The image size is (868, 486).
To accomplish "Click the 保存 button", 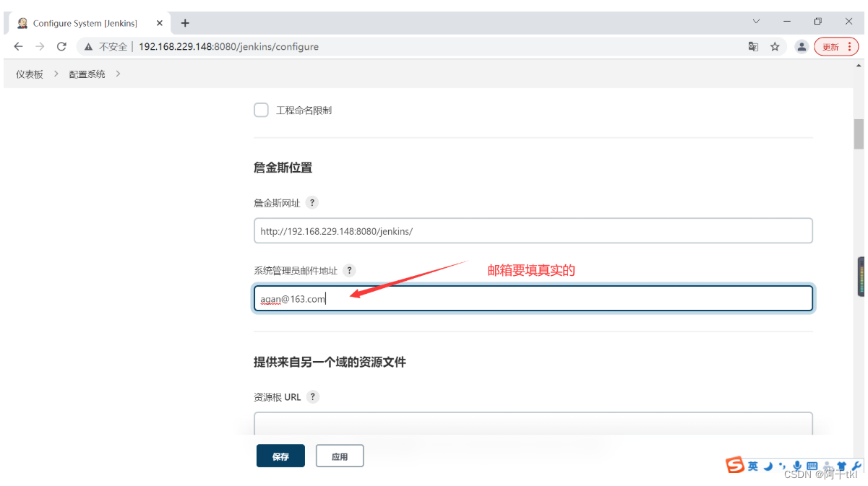I will [280, 456].
